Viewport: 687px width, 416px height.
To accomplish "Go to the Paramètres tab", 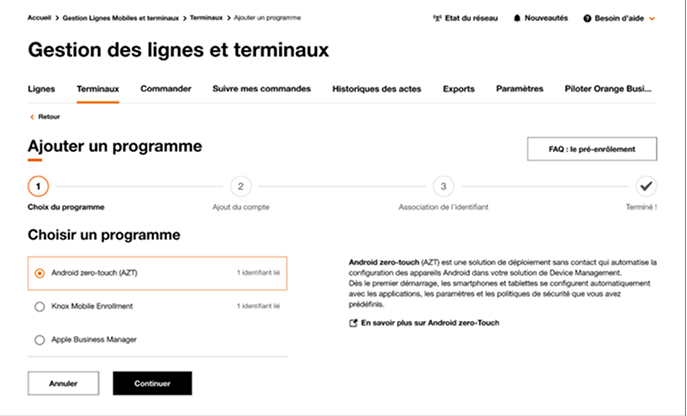I will 519,88.
